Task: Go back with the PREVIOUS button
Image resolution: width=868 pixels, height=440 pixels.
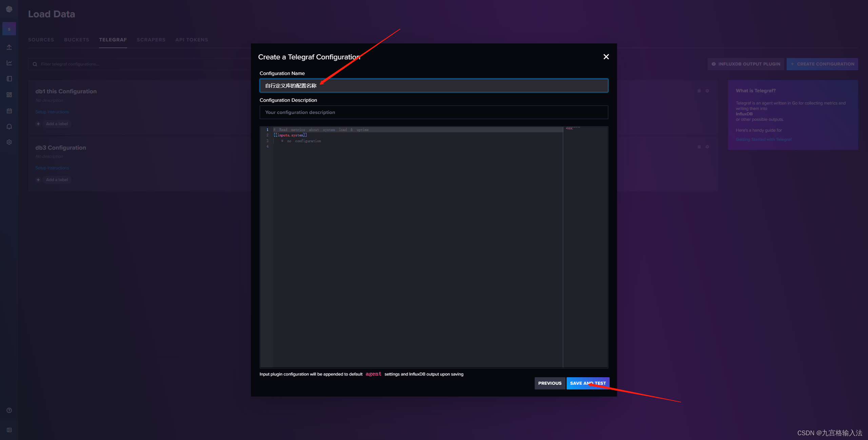Action: 550,383
